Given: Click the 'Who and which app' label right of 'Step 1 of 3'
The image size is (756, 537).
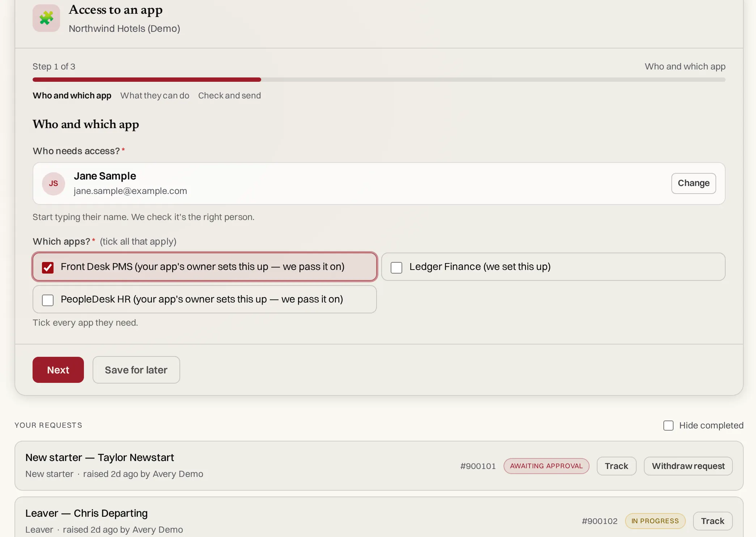Looking at the screenshot, I should click(685, 67).
